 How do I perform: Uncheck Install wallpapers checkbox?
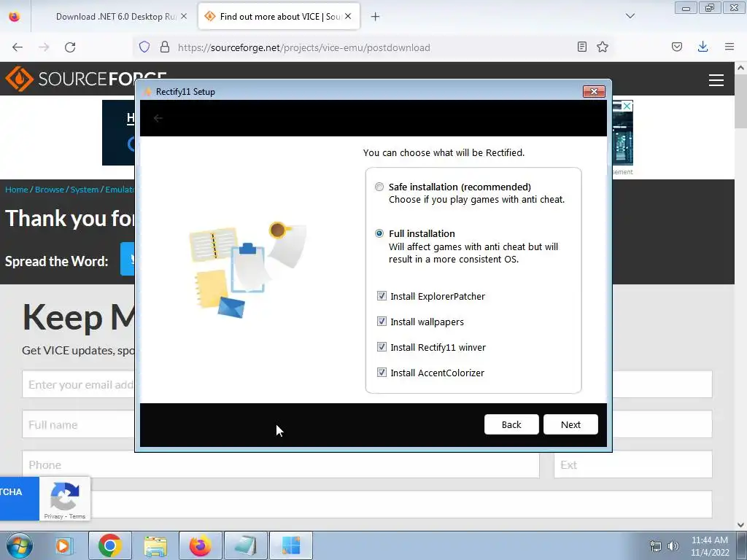(382, 322)
